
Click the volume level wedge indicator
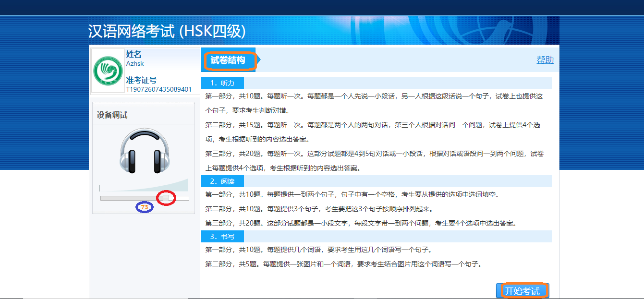click(x=144, y=185)
